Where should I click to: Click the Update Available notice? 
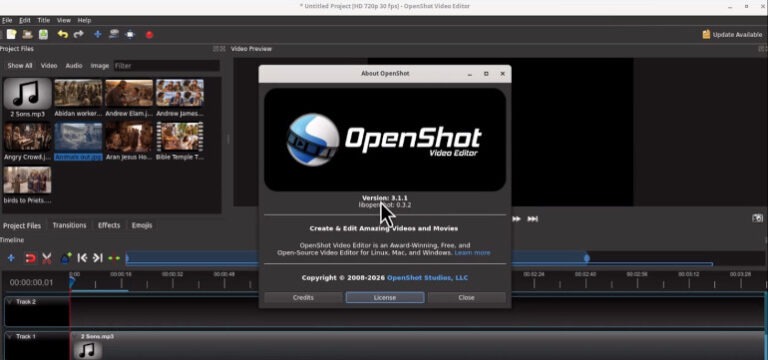(x=732, y=34)
